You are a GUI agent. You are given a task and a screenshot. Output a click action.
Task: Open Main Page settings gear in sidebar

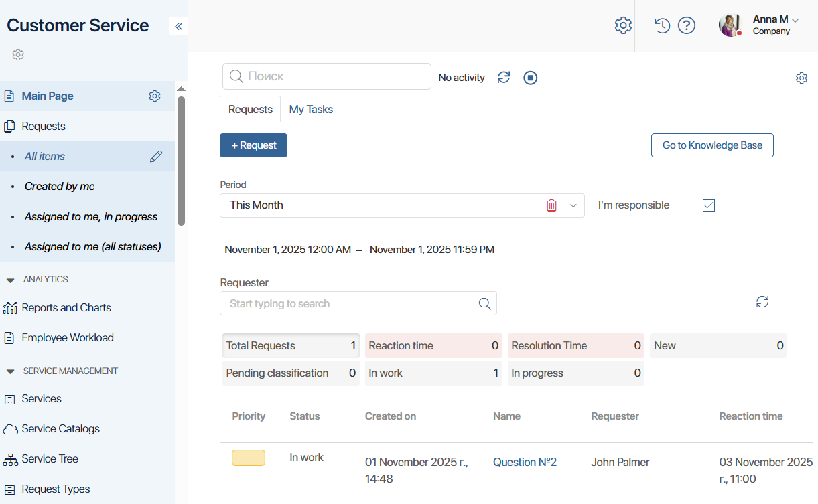point(155,96)
